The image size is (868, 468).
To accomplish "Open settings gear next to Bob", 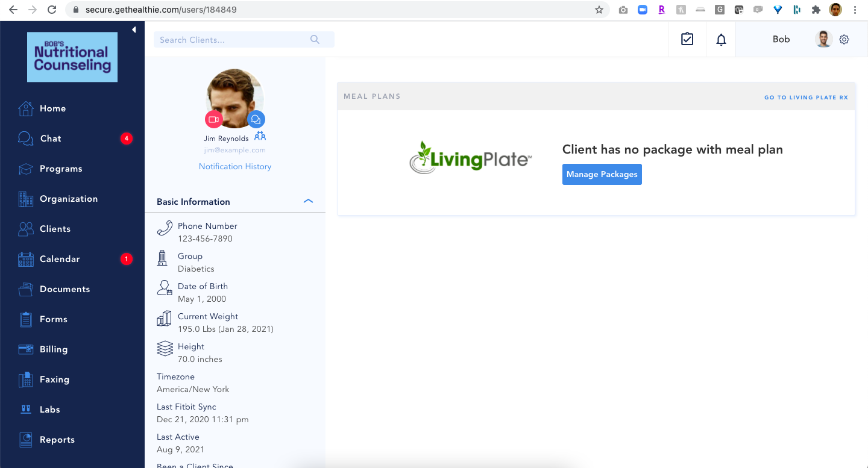I will point(844,39).
